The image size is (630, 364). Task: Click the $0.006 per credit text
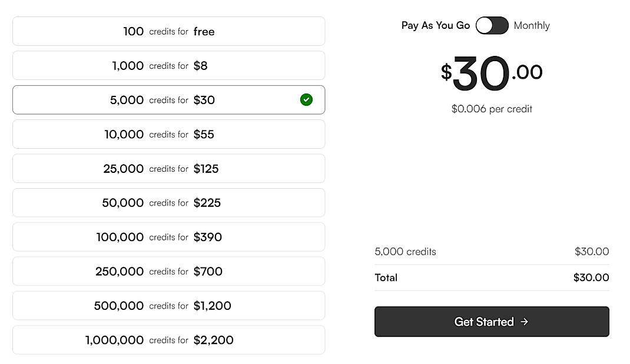(x=492, y=109)
